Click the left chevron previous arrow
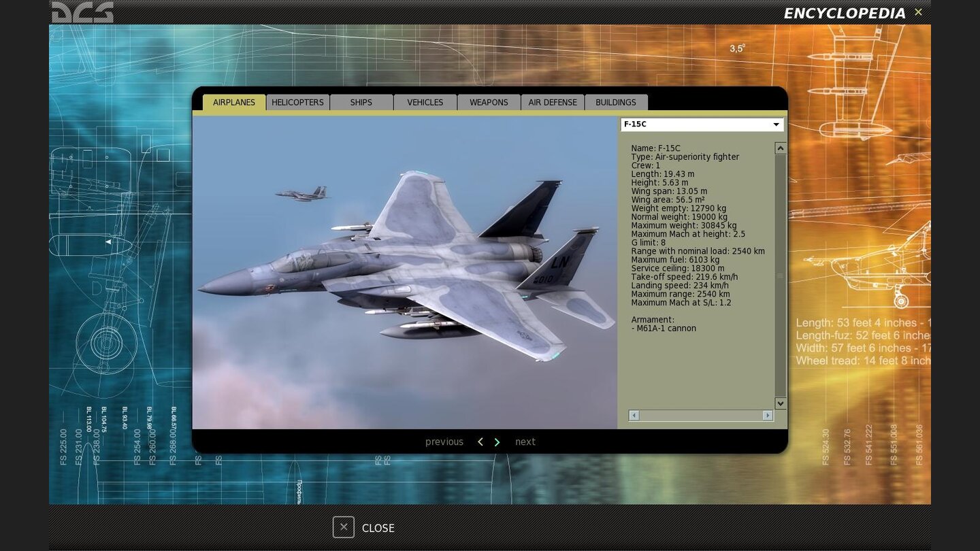 click(x=480, y=441)
